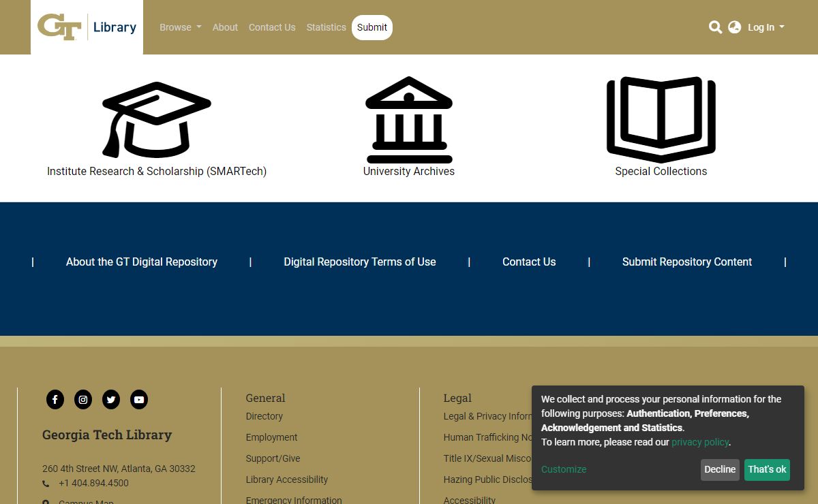This screenshot has width=818, height=504.
Task: Open Digital Repository Terms of Use
Action: point(360,262)
